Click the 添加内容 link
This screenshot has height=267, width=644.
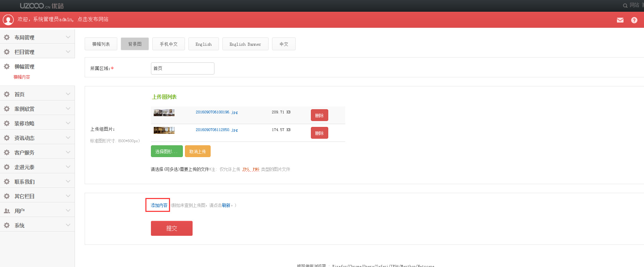[x=159, y=205]
